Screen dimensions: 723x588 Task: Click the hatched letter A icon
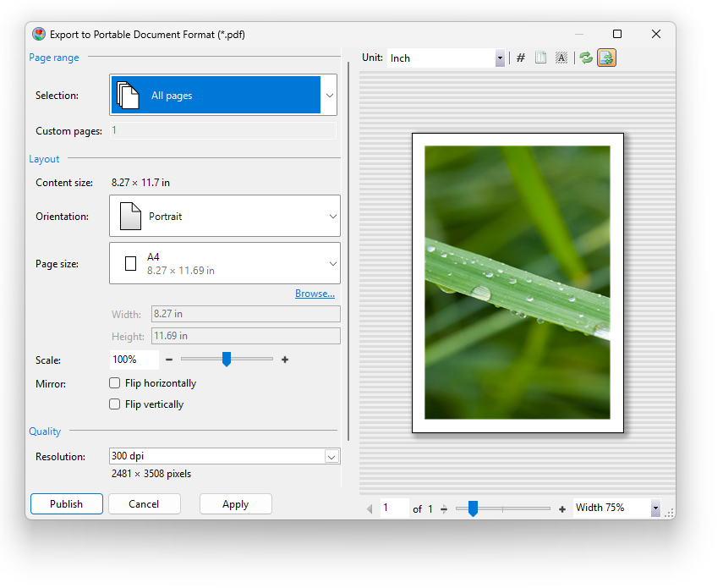[561, 58]
